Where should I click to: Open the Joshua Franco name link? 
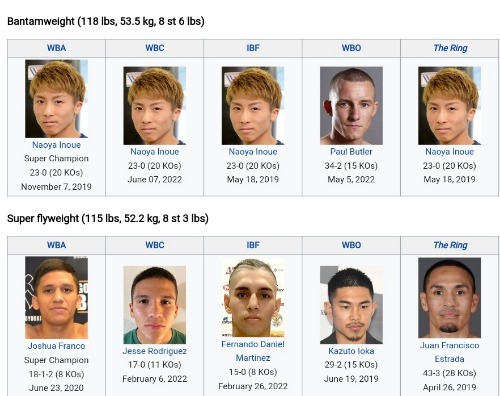tap(56, 346)
